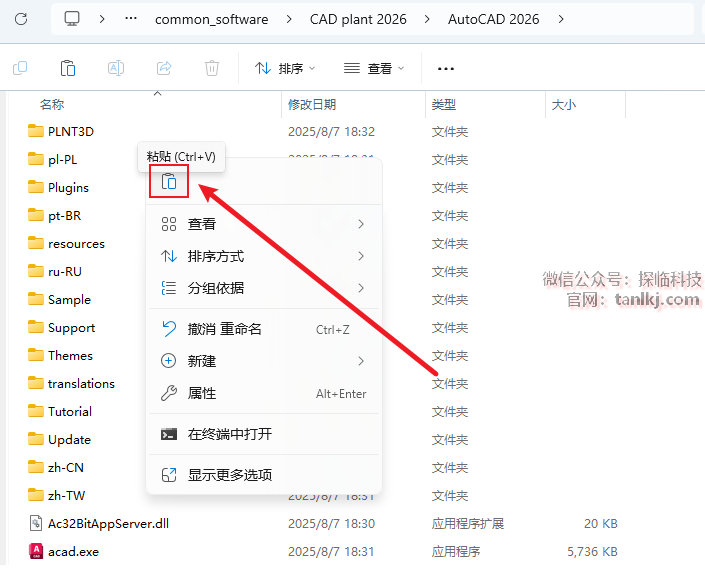
Task: Select the zh-TW folder name
Action: tap(67, 495)
